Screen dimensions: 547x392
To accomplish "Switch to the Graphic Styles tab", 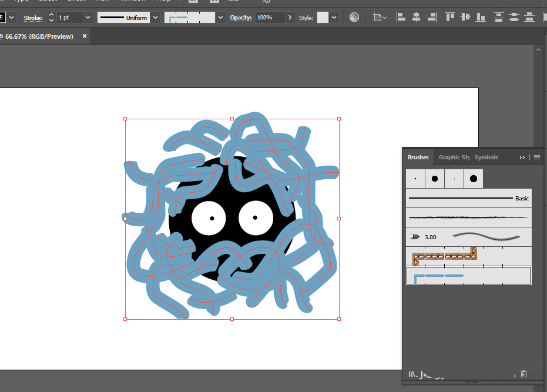I will point(454,158).
